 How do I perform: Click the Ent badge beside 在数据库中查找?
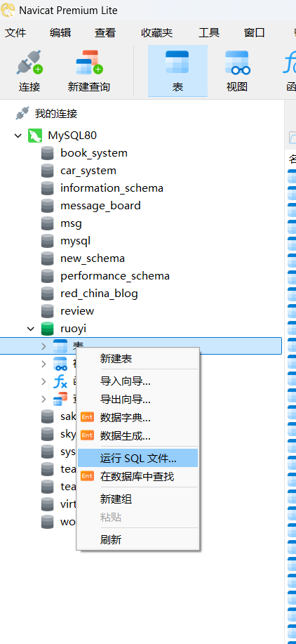click(x=87, y=476)
